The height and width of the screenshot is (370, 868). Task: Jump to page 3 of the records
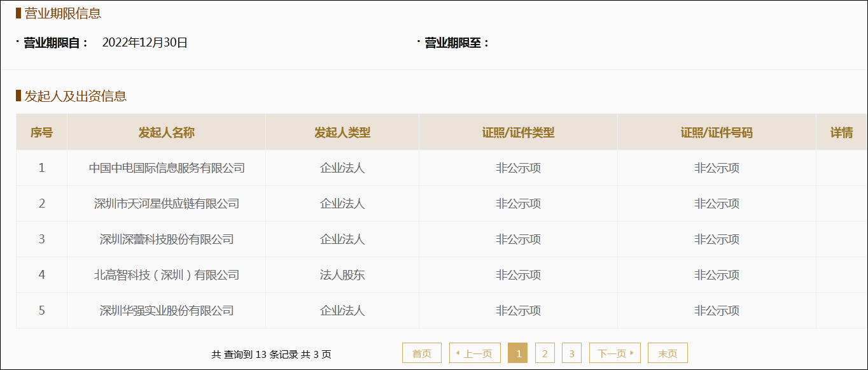[x=571, y=353]
